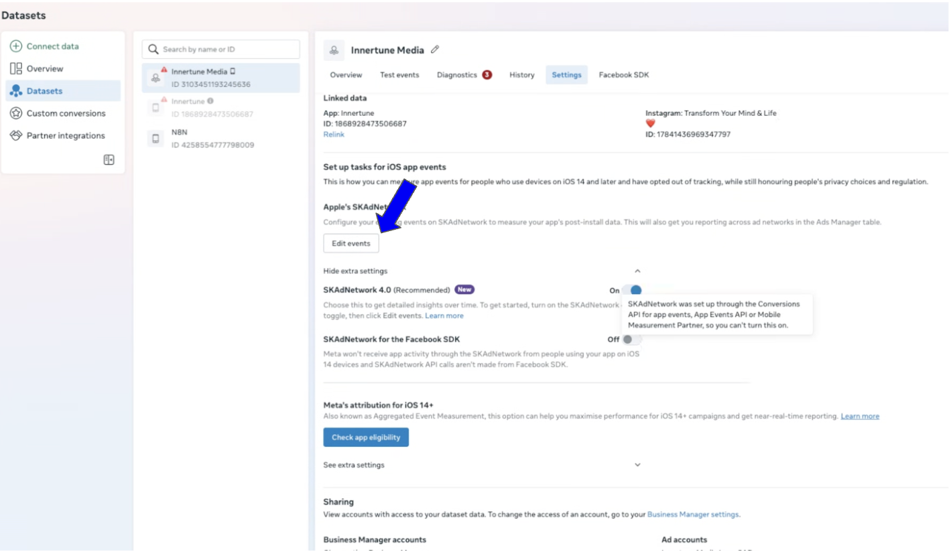Click the Connect data plus icon
949x560 pixels.
(x=16, y=46)
